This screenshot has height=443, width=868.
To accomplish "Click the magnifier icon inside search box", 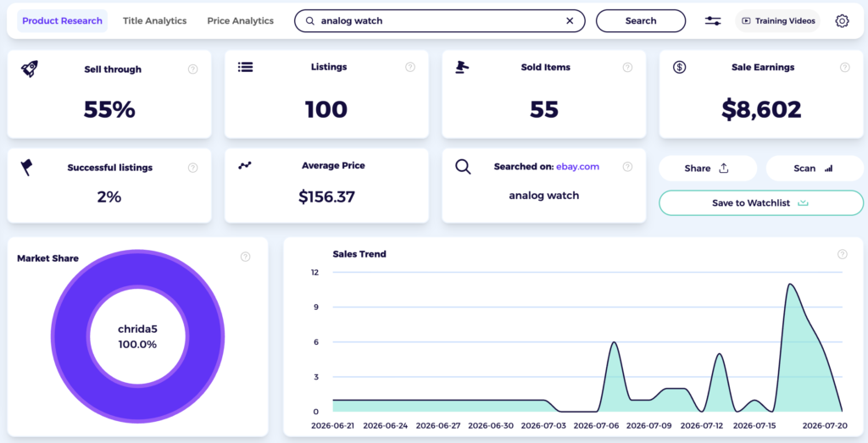I will point(310,21).
